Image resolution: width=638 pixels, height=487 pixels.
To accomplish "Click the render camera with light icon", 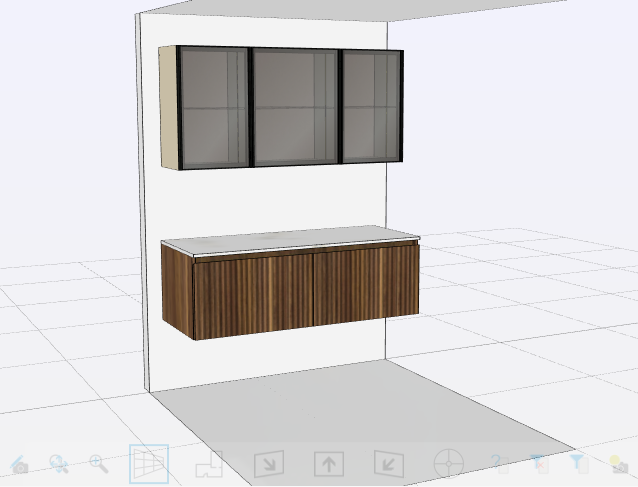I will (x=619, y=464).
